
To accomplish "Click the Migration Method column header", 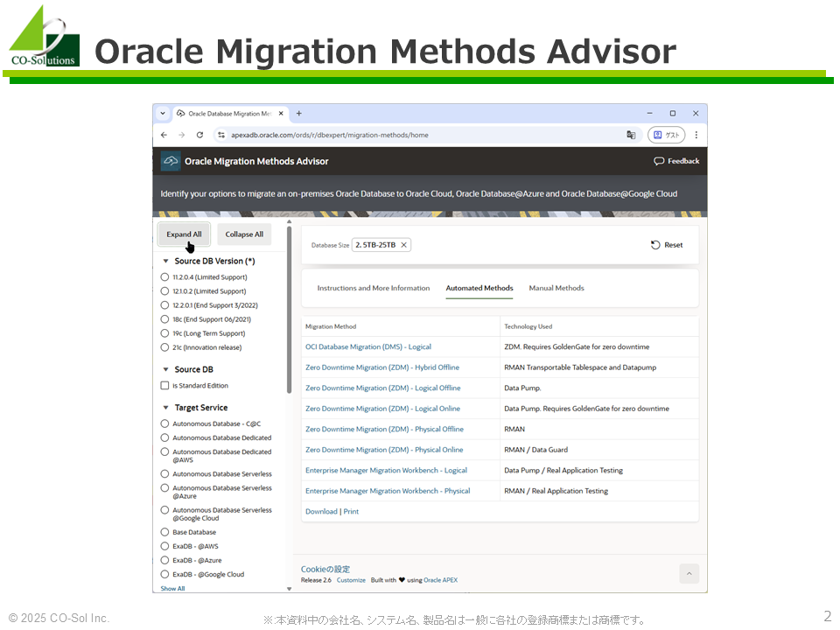I will 331,326.
